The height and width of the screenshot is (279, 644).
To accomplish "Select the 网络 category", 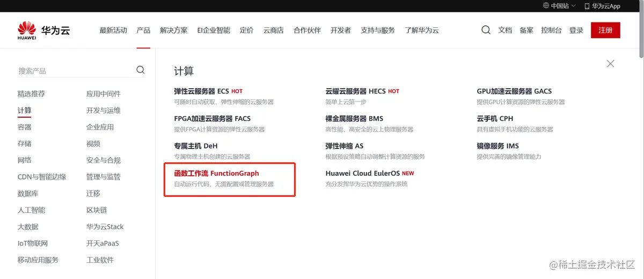I will point(24,160).
